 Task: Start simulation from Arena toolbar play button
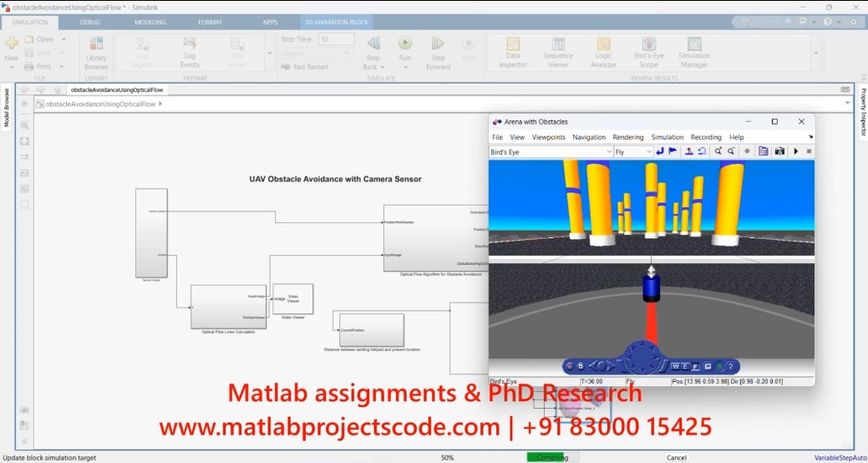[x=796, y=151]
